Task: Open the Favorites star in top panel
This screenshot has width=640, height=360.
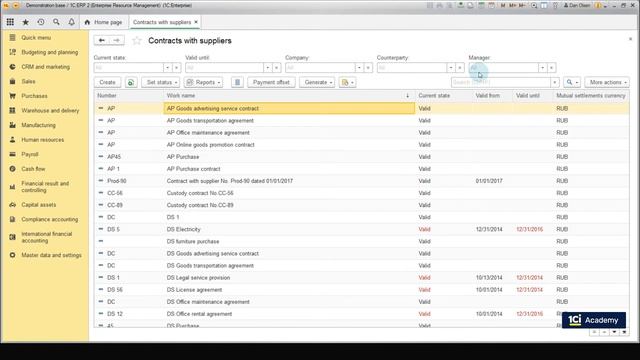Action: 25,22
